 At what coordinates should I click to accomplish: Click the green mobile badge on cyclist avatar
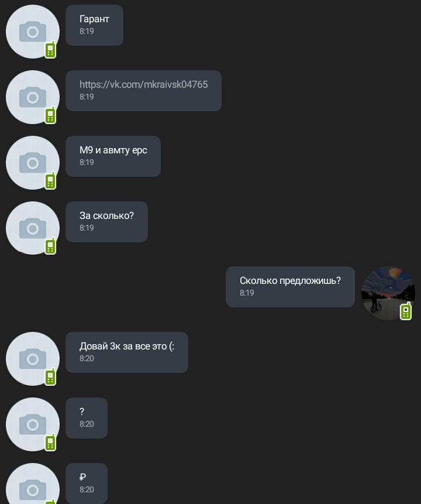(x=406, y=311)
